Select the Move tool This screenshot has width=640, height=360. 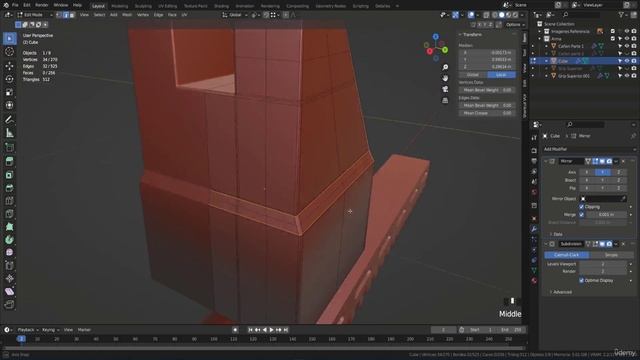pyautogui.click(x=9, y=65)
